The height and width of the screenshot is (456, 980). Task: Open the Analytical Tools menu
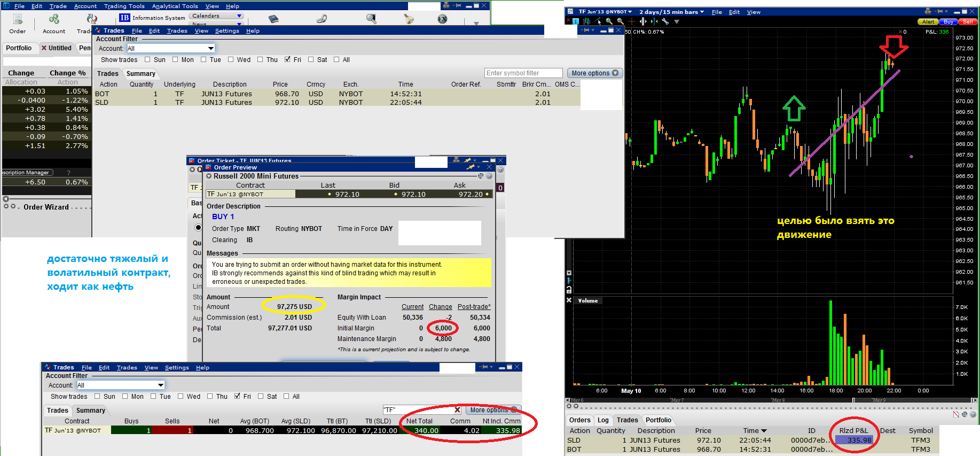coord(175,6)
